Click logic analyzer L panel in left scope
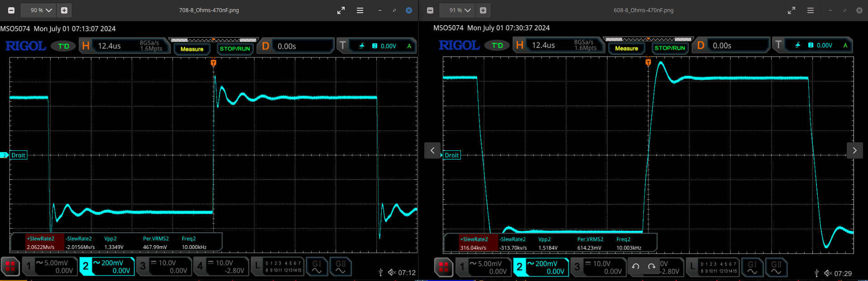868x281 pixels. (x=277, y=267)
